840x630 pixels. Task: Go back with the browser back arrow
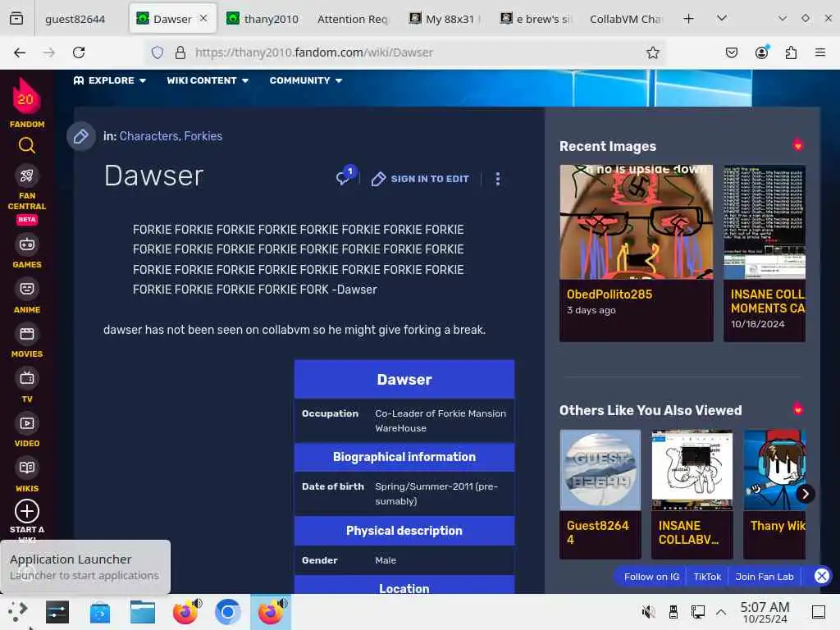(20, 52)
